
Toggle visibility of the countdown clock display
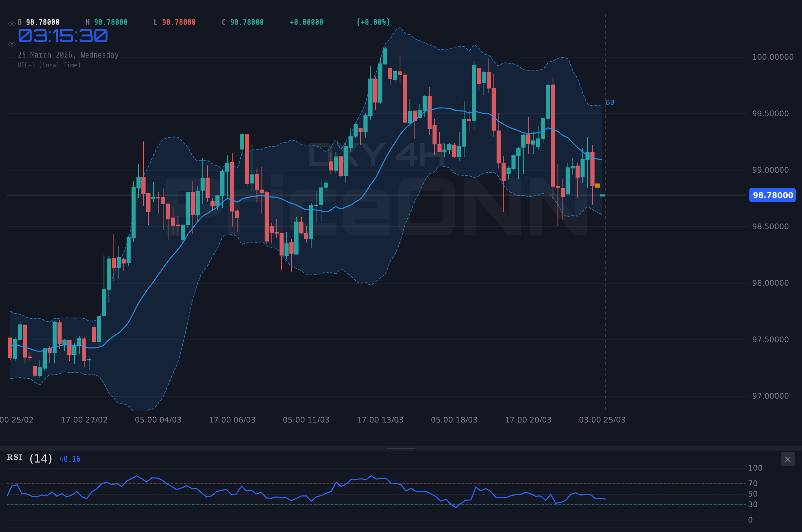[12, 44]
